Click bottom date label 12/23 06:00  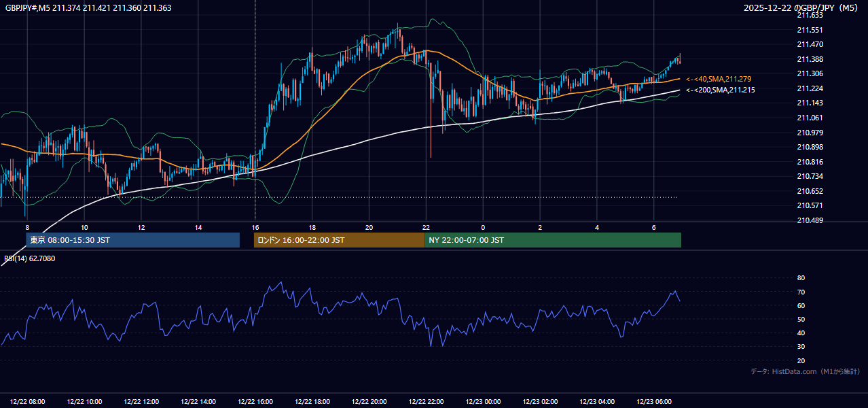click(x=655, y=402)
